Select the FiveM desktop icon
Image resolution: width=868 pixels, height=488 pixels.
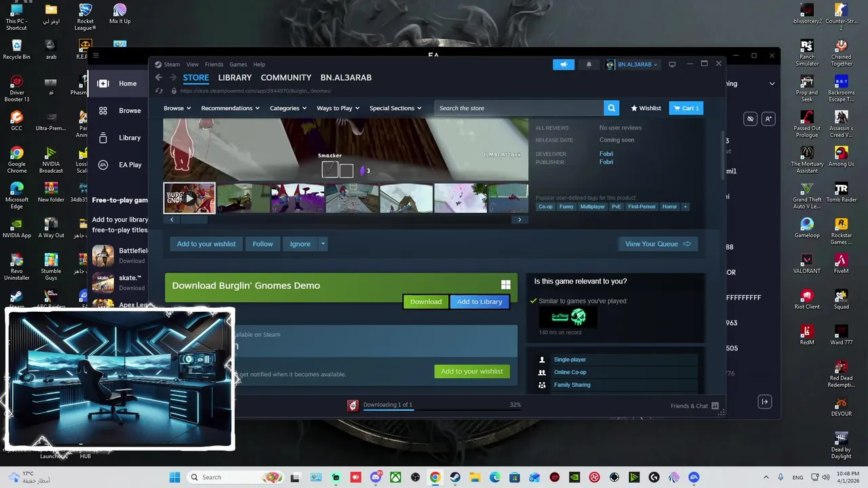click(x=842, y=263)
